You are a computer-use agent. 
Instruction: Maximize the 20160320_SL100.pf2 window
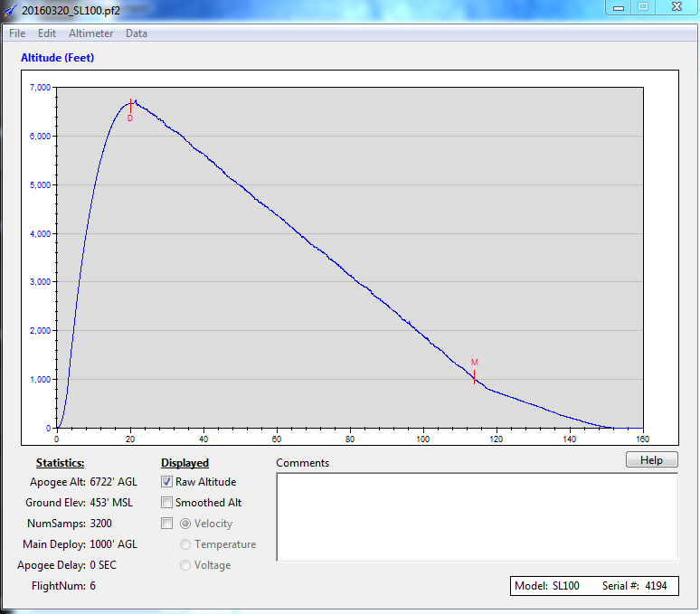coord(643,7)
